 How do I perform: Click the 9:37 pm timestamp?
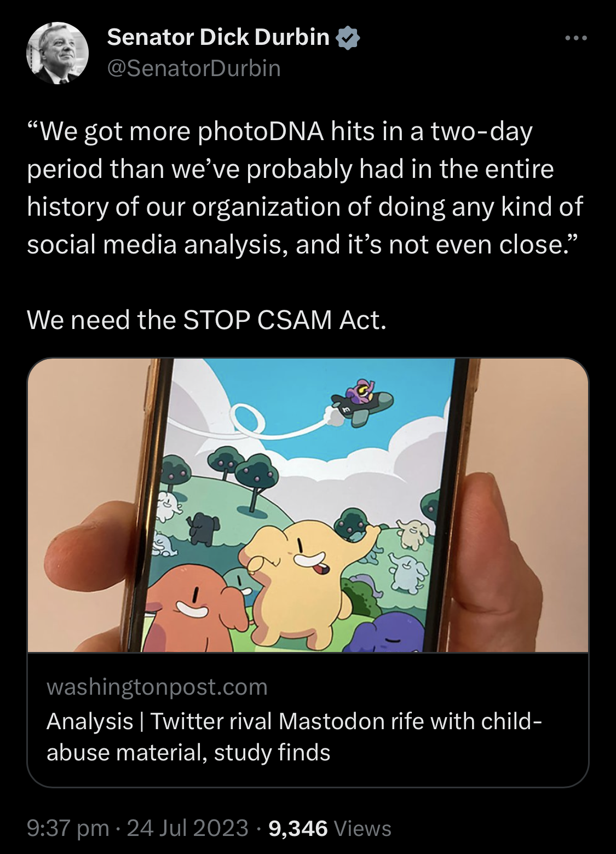click(68, 828)
